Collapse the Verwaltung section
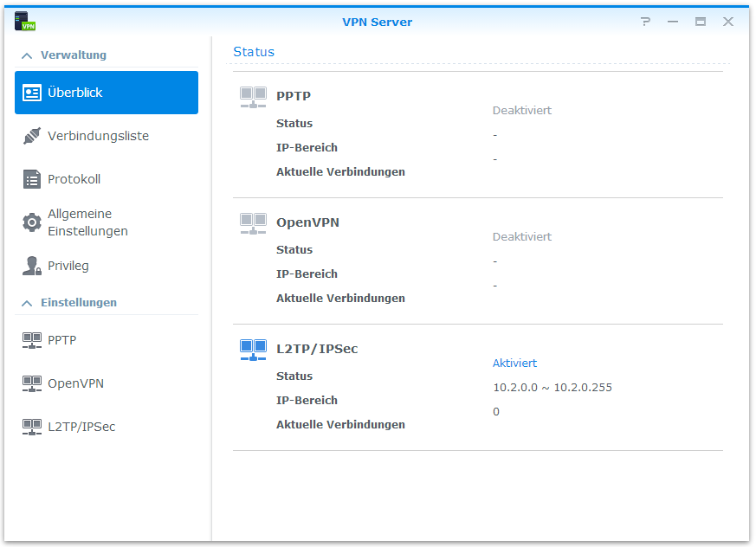 click(x=26, y=55)
